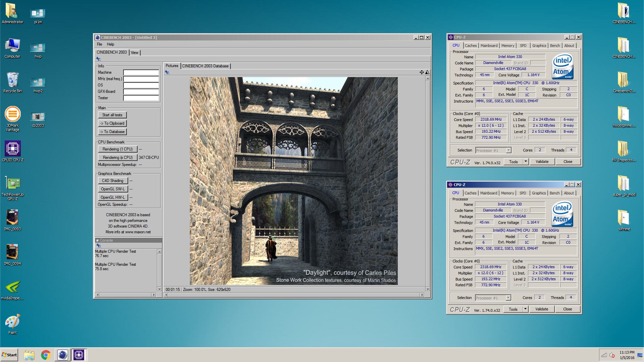The width and height of the screenshot is (644, 362).
Task: Click the GFX-Board input field
Action: click(141, 92)
